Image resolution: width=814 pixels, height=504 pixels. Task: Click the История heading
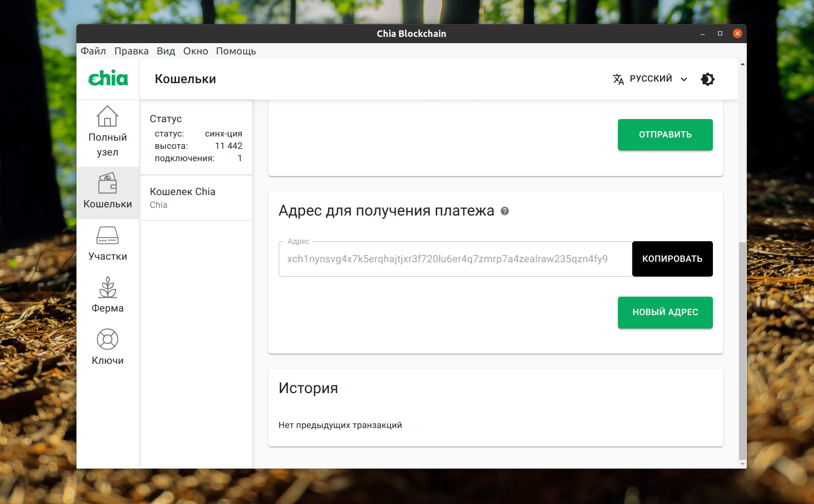click(308, 388)
